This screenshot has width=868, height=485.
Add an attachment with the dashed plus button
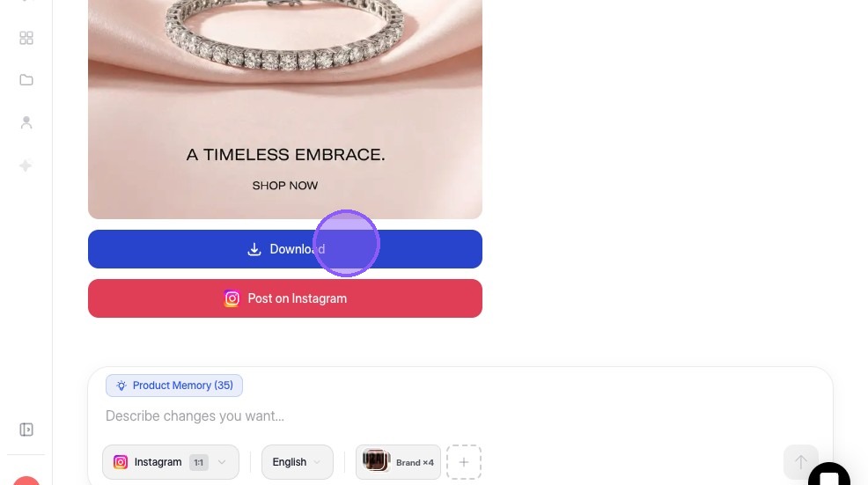pyautogui.click(x=464, y=462)
